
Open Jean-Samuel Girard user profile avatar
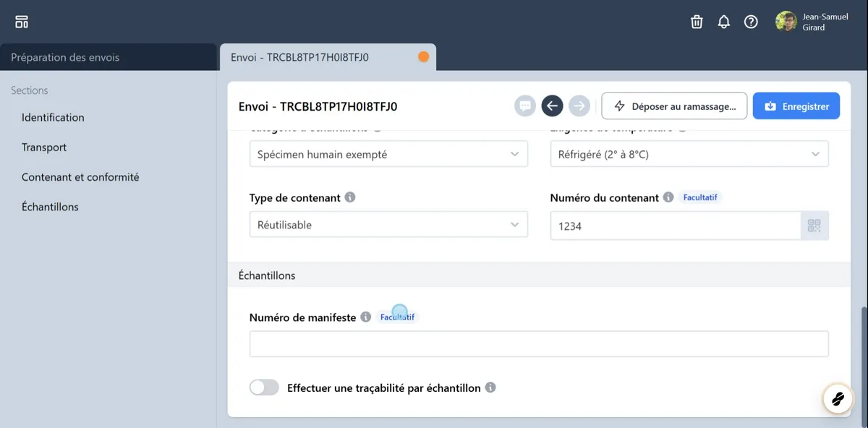click(x=786, y=22)
